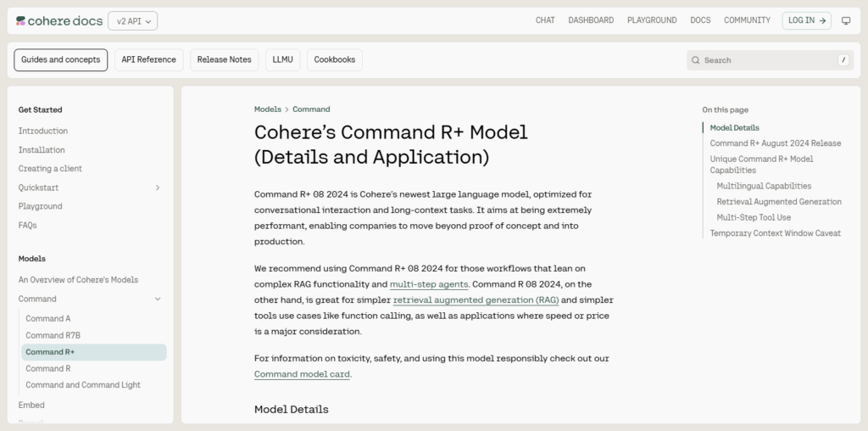Viewport: 868px width, 431px height.
Task: Jump to Multi-Step Tool Use section
Action: pos(754,218)
